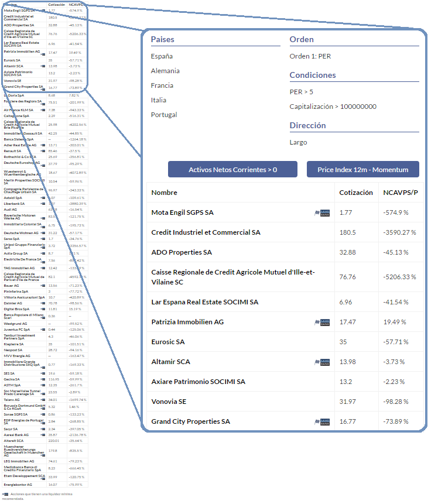
Task: Click liquidity icon next to Juventus FC SpA
Action: click(43, 330)
